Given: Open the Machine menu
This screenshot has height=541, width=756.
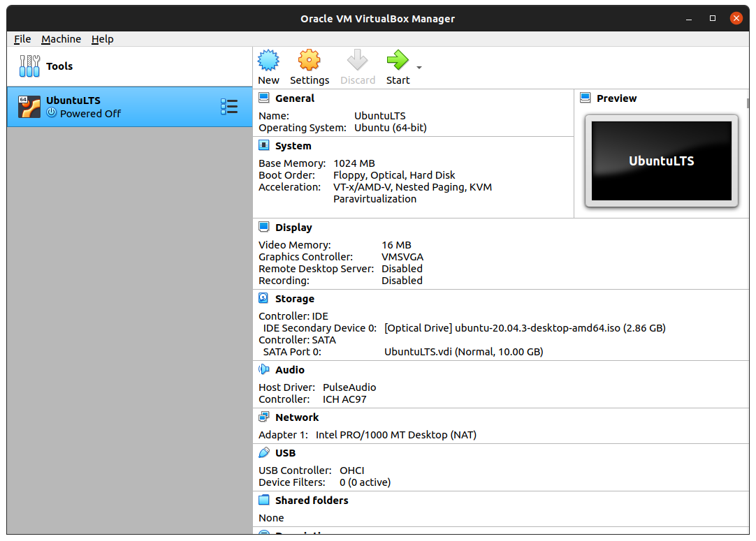Looking at the screenshot, I should (61, 39).
